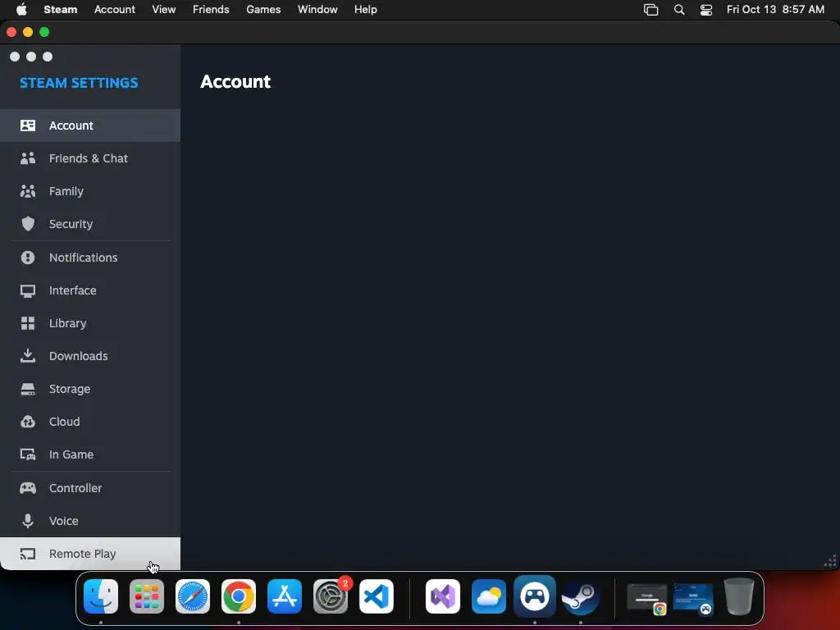Switch to Remote Play settings
Screen dimensions: 840x630
tap(90, 554)
